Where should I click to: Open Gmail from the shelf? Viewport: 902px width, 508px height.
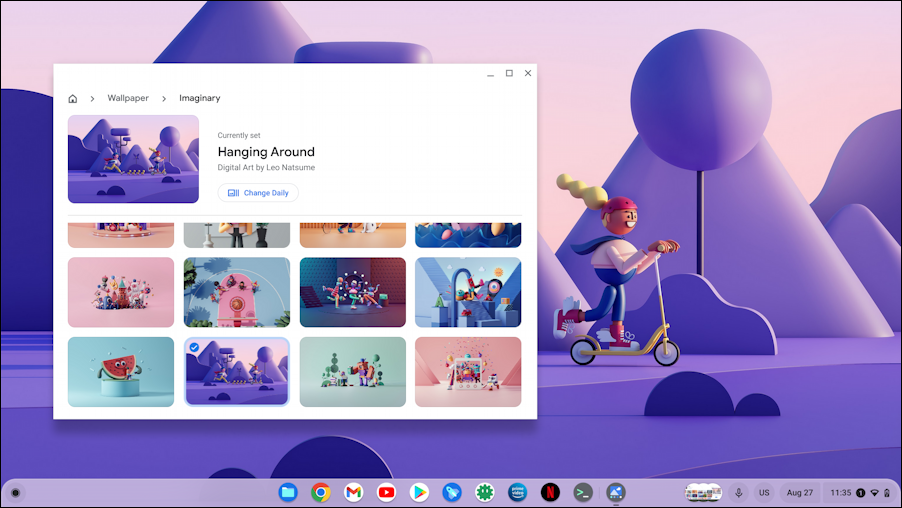tap(354, 492)
